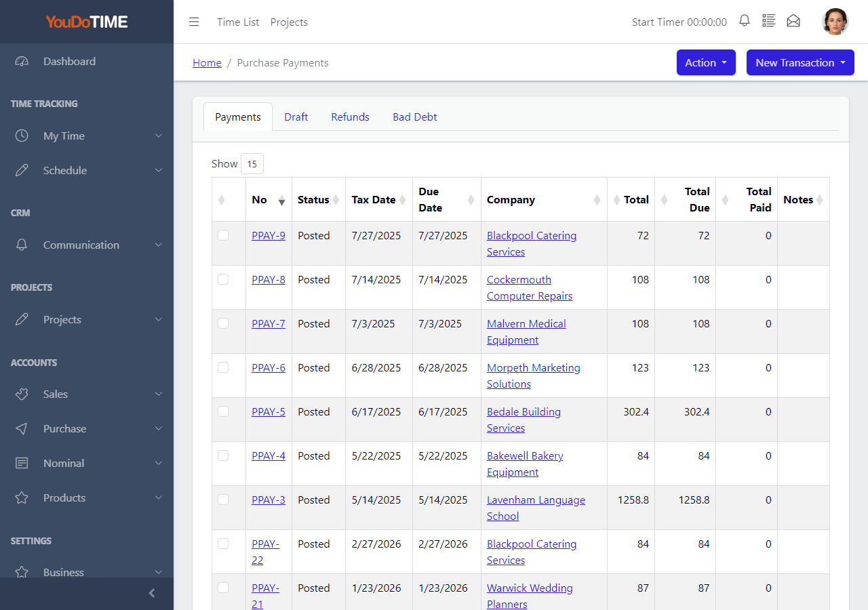The image size is (868, 610).
Task: Click the Dashboard gauge icon
Action: 22,61
